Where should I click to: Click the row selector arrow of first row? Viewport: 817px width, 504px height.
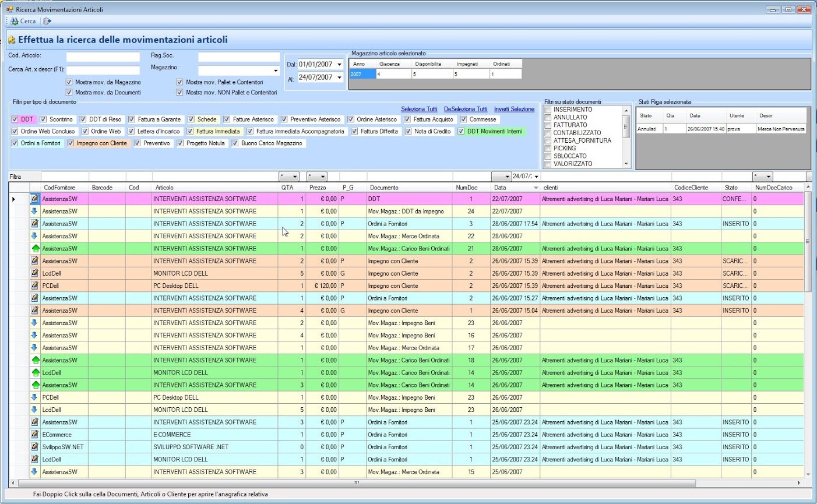click(x=14, y=199)
